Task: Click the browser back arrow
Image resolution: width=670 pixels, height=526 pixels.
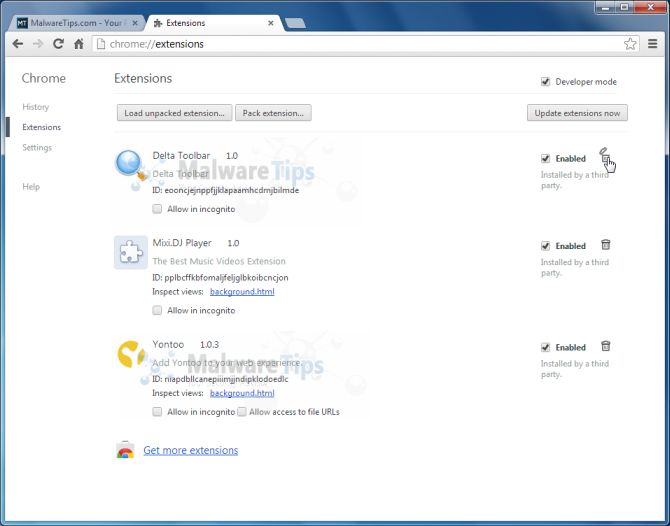Action: (x=18, y=44)
